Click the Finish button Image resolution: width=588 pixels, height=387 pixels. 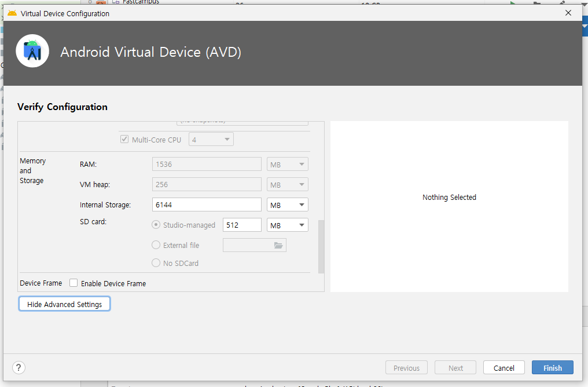click(552, 367)
